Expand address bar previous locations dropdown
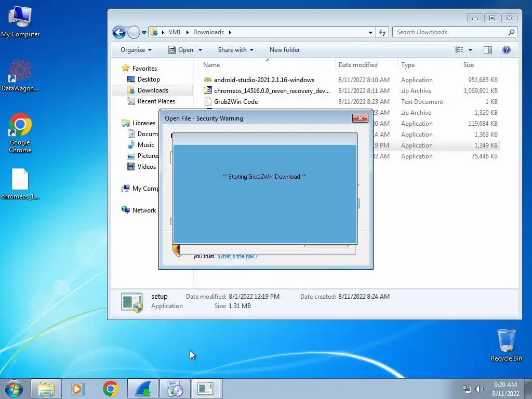The height and width of the screenshot is (399, 532). click(370, 33)
